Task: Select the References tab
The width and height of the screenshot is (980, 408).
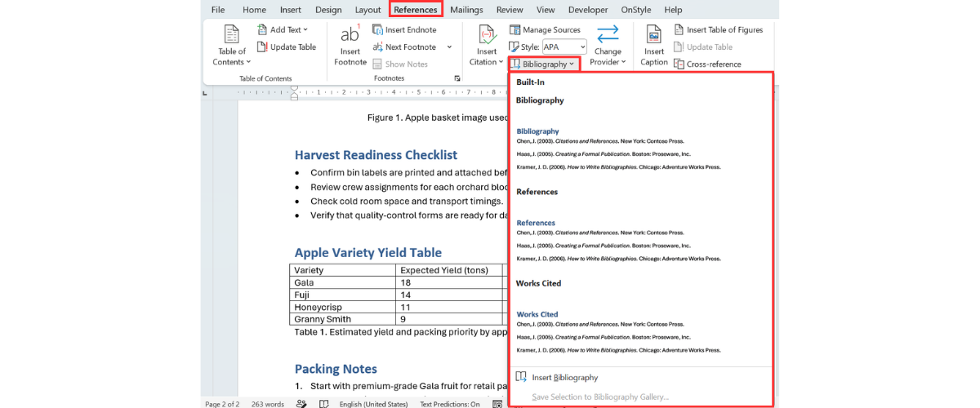Action: point(416,10)
